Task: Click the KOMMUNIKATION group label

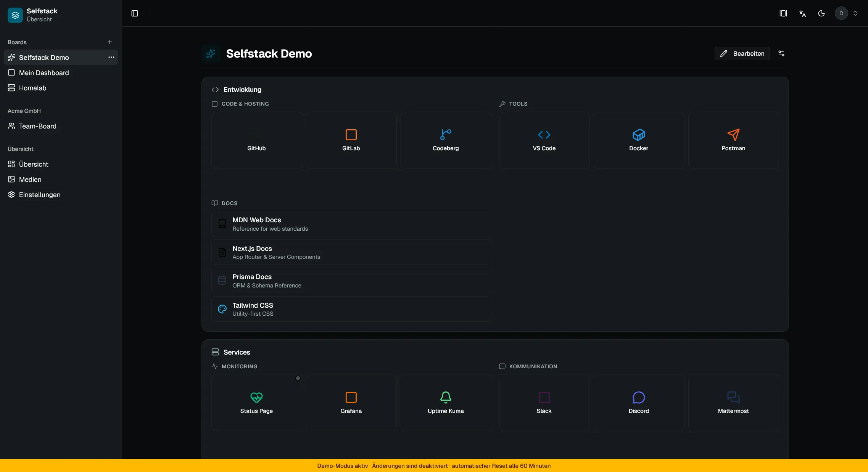Action: coord(533,366)
